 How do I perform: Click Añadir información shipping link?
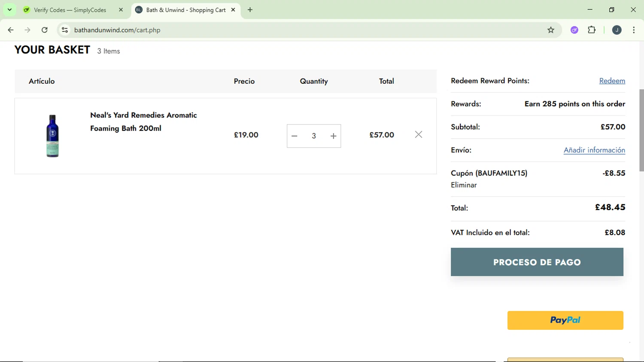tap(594, 150)
